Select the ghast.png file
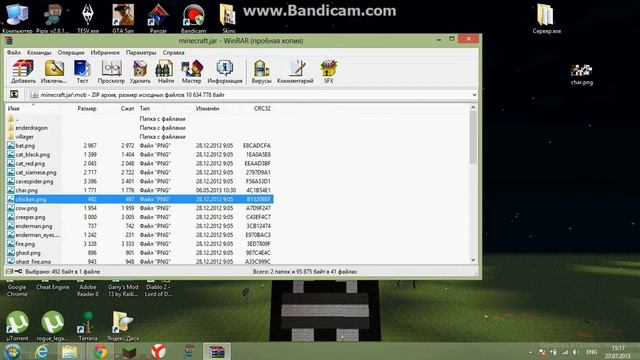The width and height of the screenshot is (640, 360). [x=28, y=253]
